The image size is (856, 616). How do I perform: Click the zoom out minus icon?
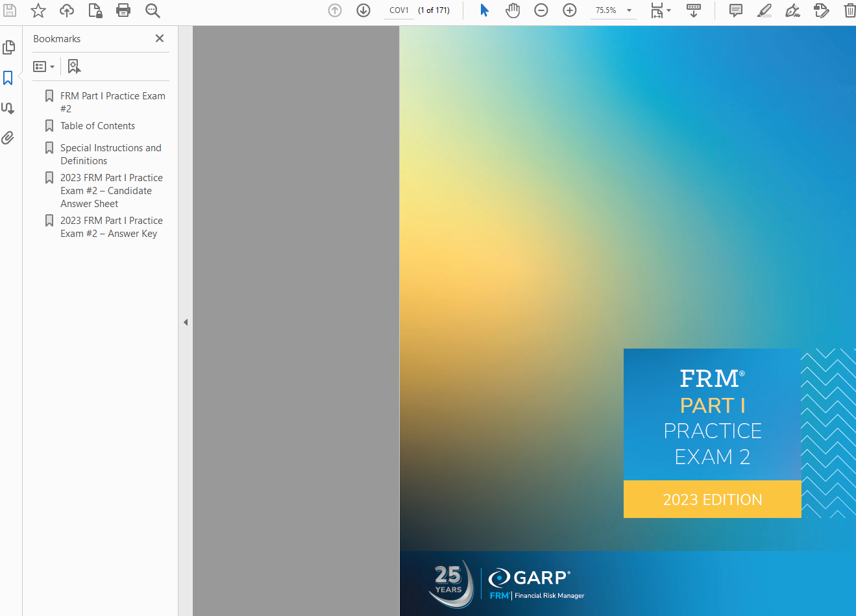(541, 10)
